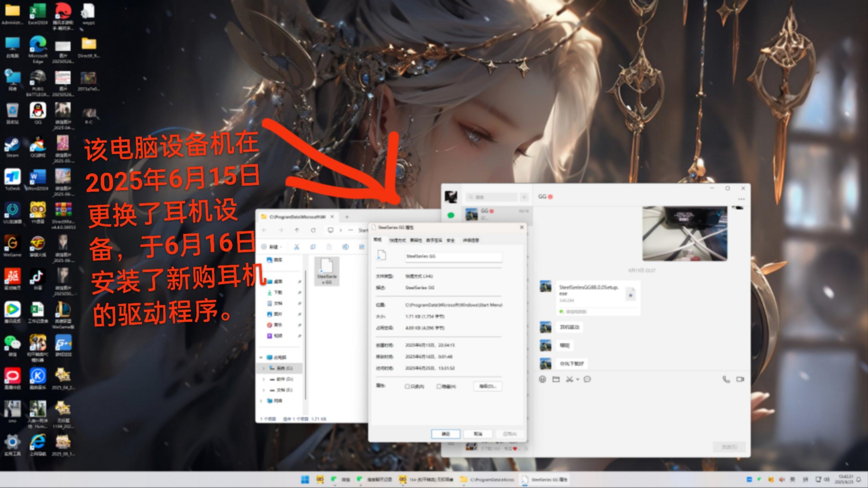Open the chat history icon in WeChat

pyautogui.click(x=587, y=379)
